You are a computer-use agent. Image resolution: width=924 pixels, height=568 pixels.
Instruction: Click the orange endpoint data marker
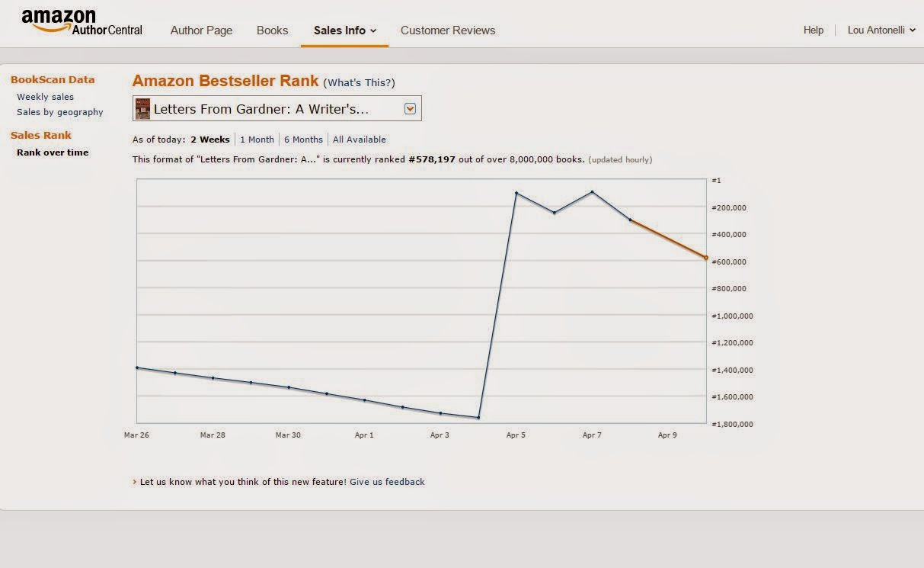click(706, 258)
